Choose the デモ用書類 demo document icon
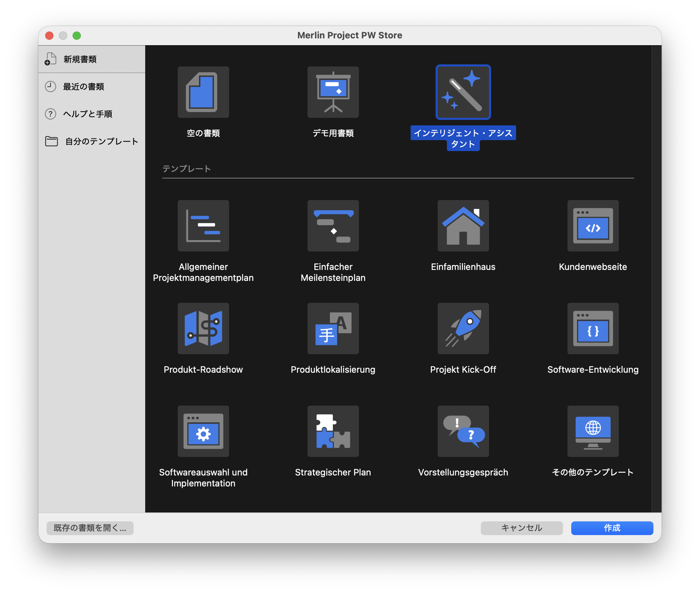Viewport: 700px width, 594px height. (x=333, y=92)
